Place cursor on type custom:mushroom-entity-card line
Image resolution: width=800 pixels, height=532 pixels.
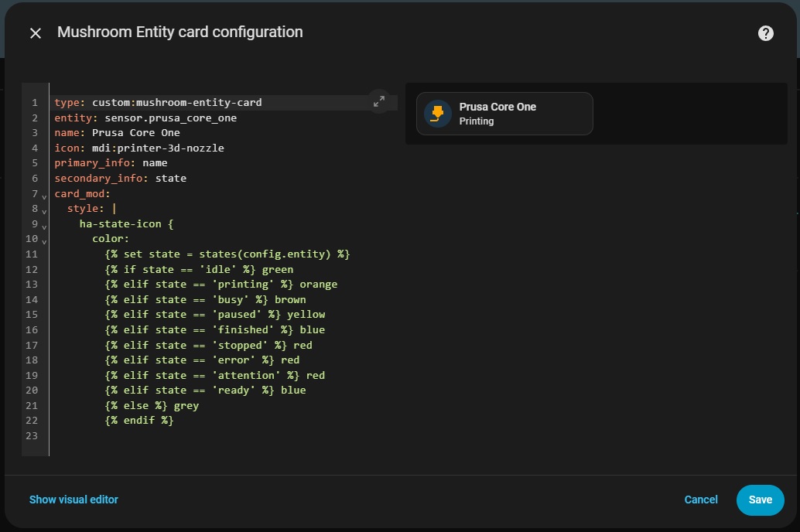click(x=158, y=103)
